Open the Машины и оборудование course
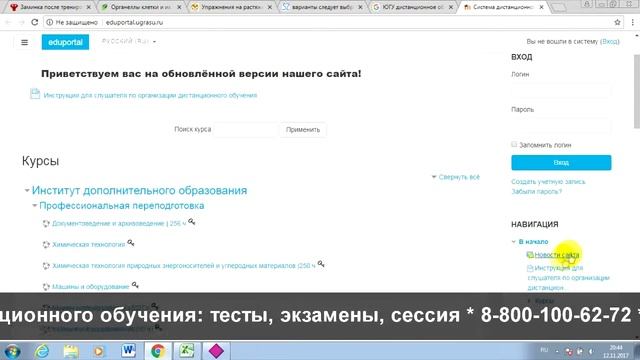 coord(91,287)
